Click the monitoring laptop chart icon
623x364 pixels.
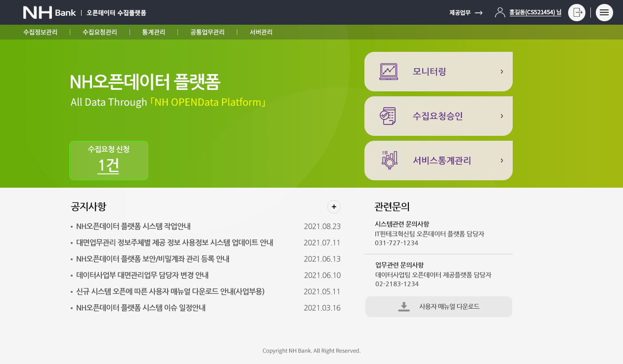(389, 72)
